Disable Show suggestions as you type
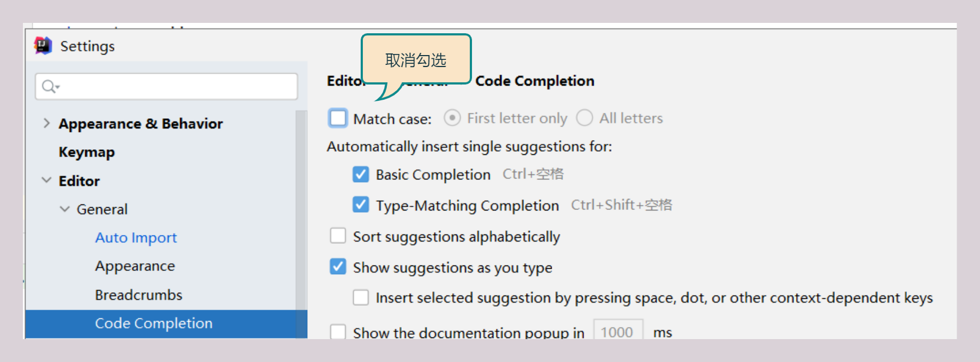The width and height of the screenshot is (980, 362). pos(338,267)
